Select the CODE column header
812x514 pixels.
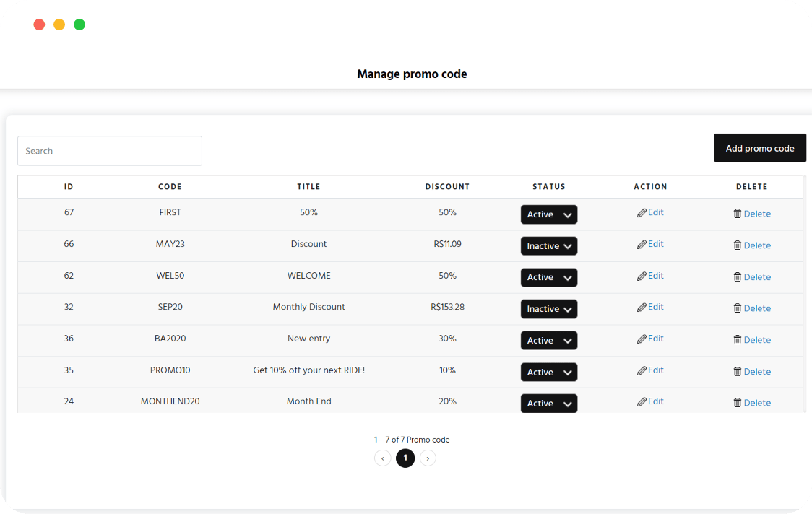coord(170,186)
